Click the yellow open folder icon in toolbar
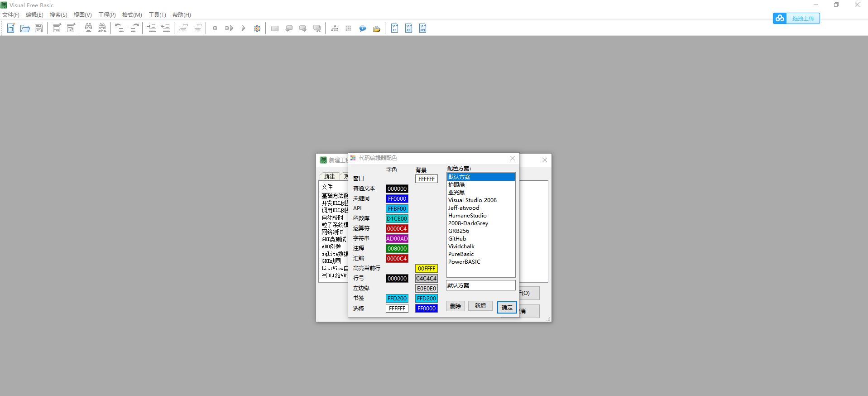868x396 pixels. [x=377, y=28]
